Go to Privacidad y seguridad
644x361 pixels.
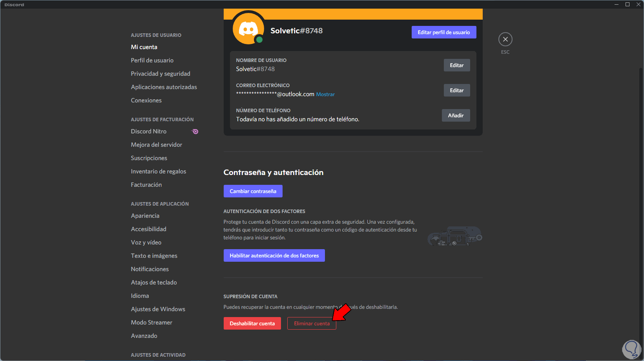pyautogui.click(x=161, y=74)
